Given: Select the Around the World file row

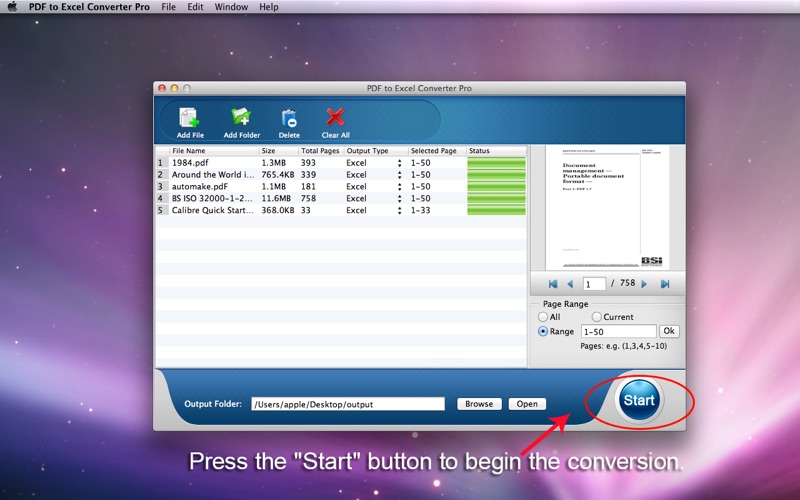Looking at the screenshot, I should tap(341, 174).
